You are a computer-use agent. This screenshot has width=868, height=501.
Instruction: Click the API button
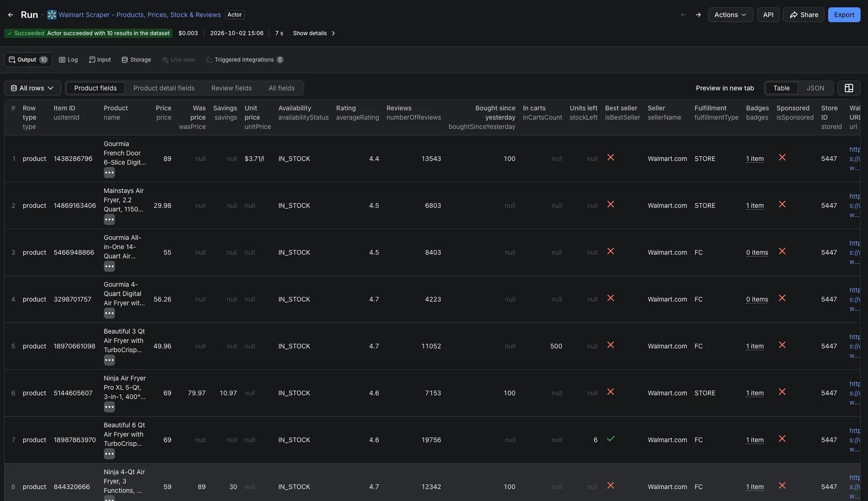768,15
